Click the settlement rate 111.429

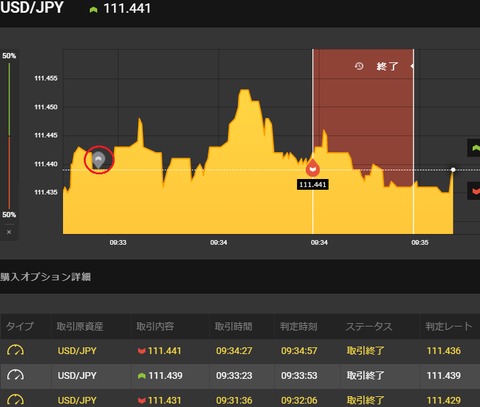[x=444, y=400]
